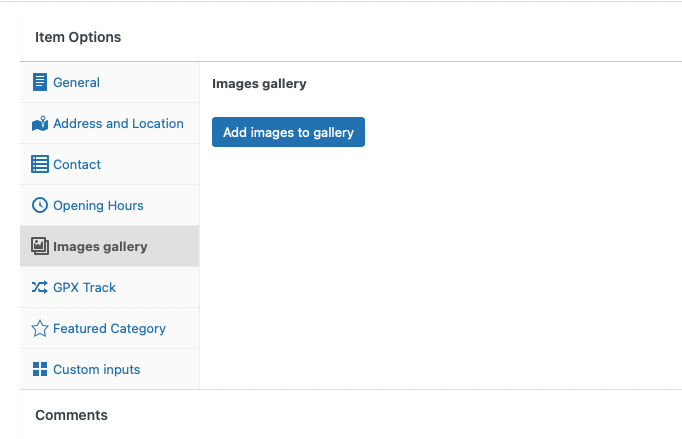Select the Contact tab text
The height and width of the screenshot is (439, 682).
(x=77, y=164)
